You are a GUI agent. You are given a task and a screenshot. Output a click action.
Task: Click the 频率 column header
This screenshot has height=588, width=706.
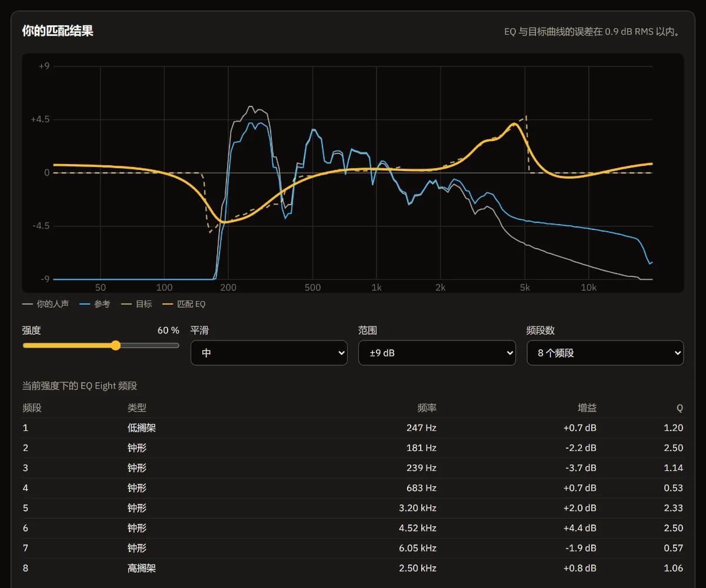pyautogui.click(x=427, y=407)
